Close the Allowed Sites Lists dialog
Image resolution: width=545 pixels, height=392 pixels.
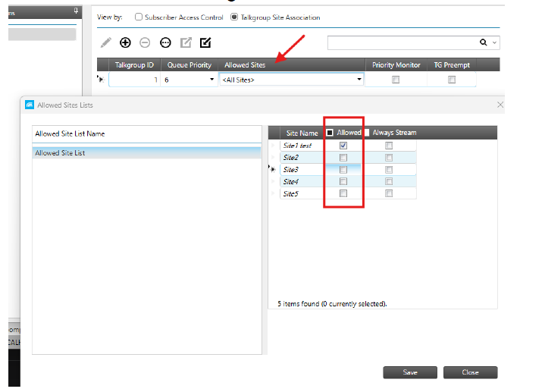click(x=500, y=105)
